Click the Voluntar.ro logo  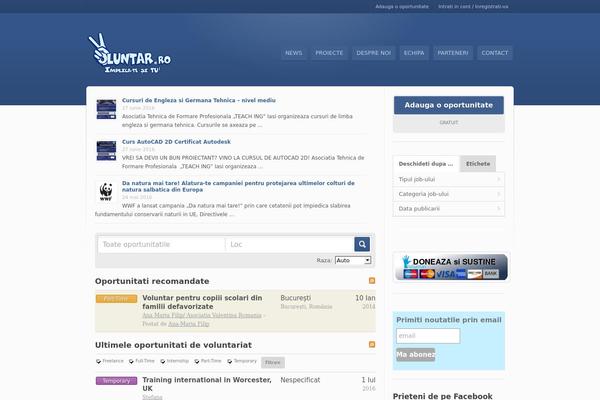129,53
